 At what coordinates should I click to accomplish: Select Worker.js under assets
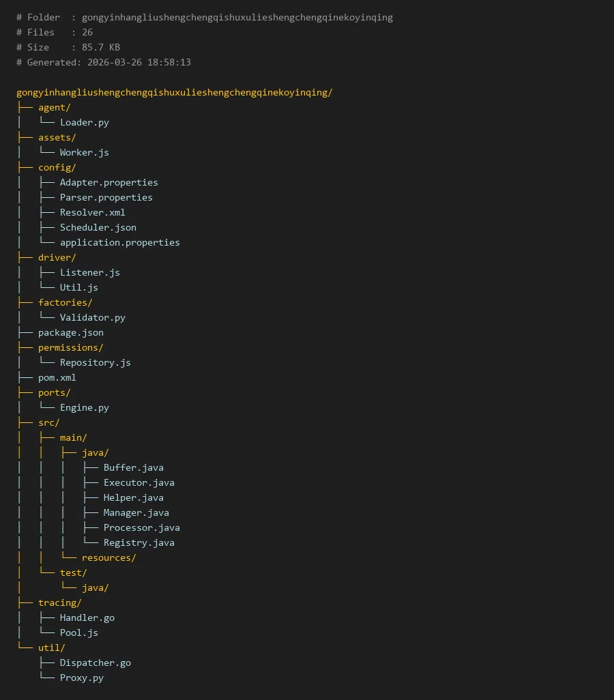[84, 152]
